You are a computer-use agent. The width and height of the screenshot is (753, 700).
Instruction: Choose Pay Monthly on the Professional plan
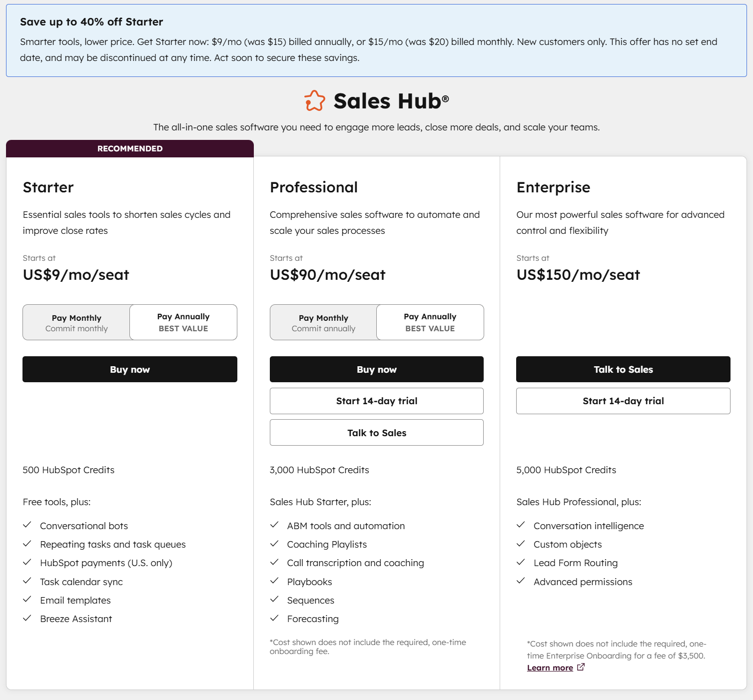pos(323,323)
